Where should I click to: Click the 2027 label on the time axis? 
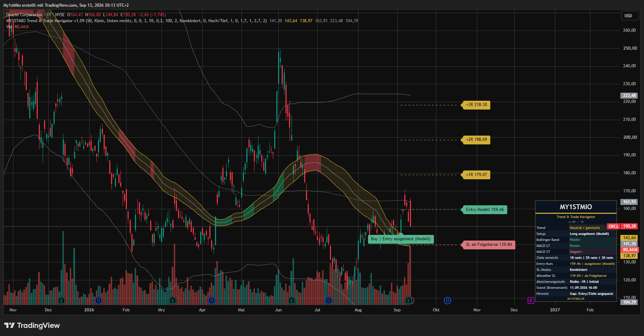click(x=555, y=310)
